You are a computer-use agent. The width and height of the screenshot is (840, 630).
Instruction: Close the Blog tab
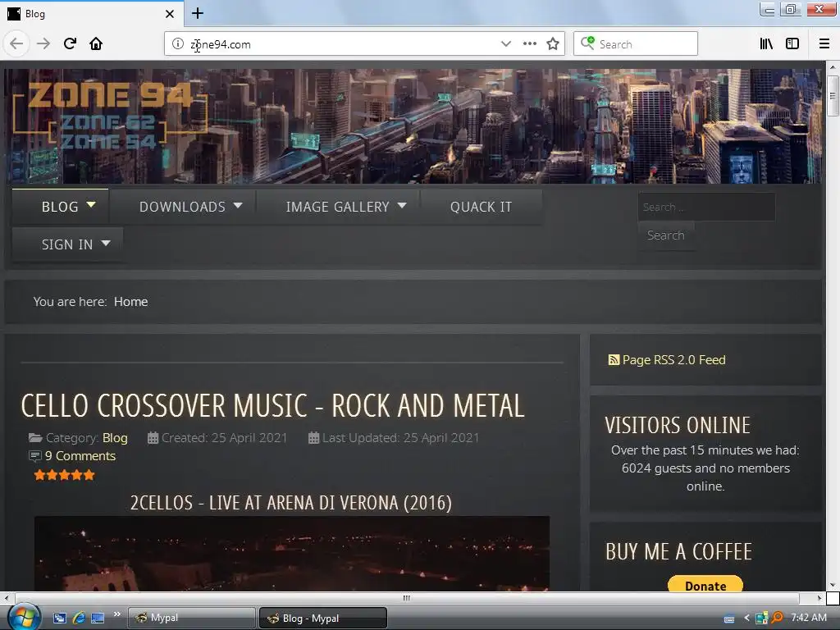click(170, 14)
